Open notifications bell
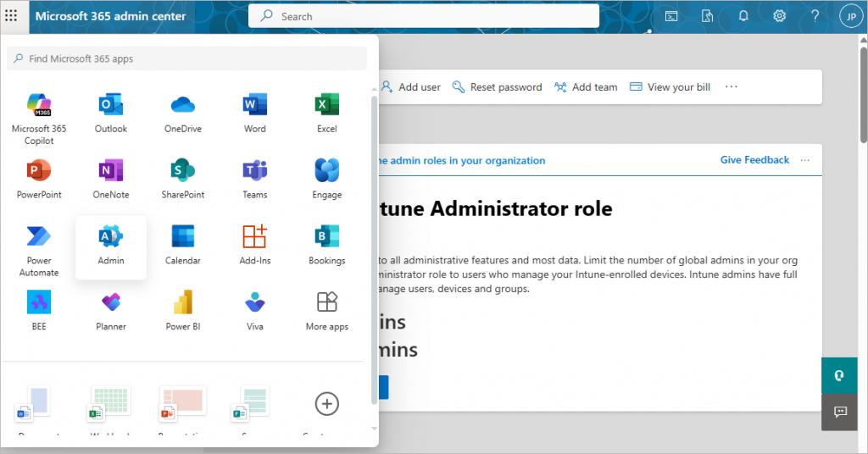This screenshot has width=868, height=454. (x=743, y=16)
